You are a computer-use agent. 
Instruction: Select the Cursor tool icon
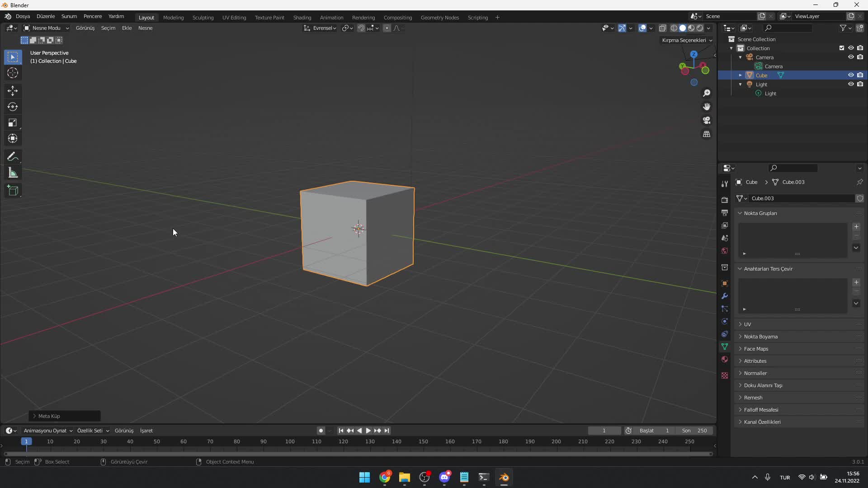point(13,73)
